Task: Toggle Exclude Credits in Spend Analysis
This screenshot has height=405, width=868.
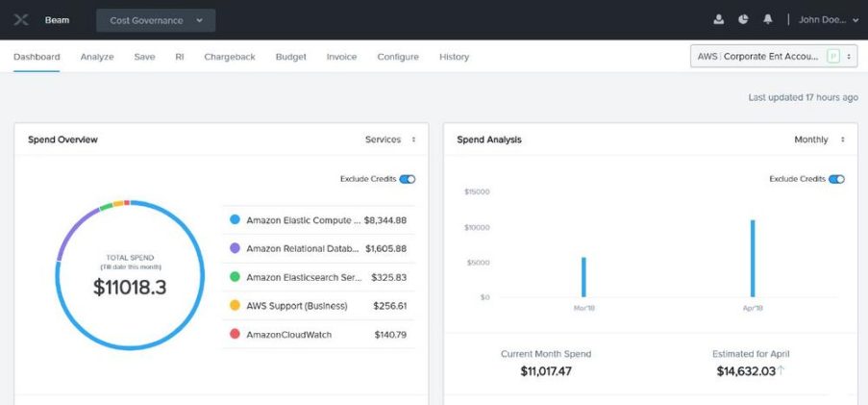Action: (x=836, y=179)
